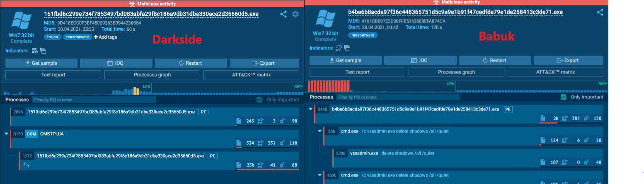Click red CPU bars in Babuk graph

click(x=329, y=86)
